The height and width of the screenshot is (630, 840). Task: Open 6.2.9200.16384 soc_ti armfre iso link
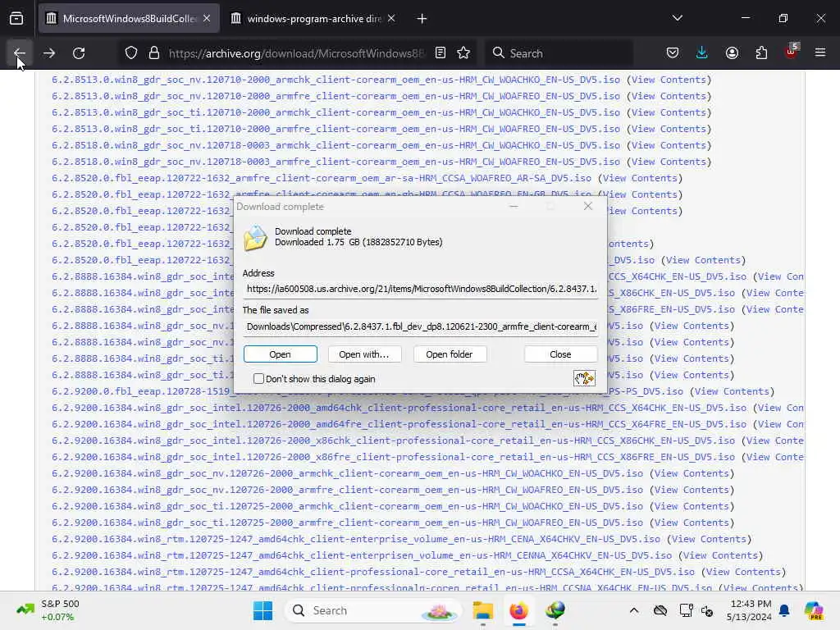point(347,523)
